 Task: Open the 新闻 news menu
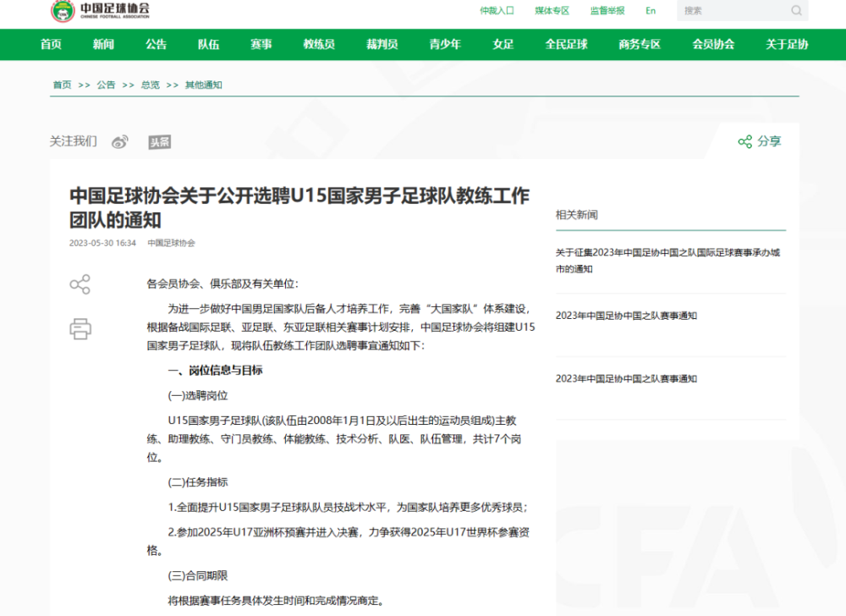103,45
